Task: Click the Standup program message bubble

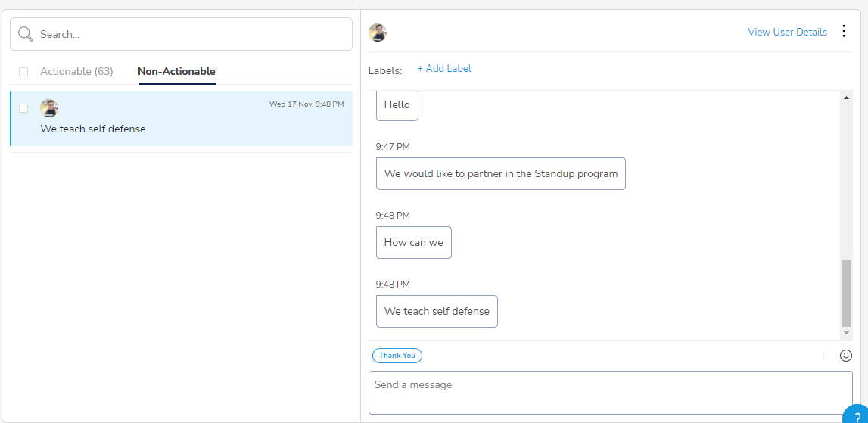Action: coord(500,174)
